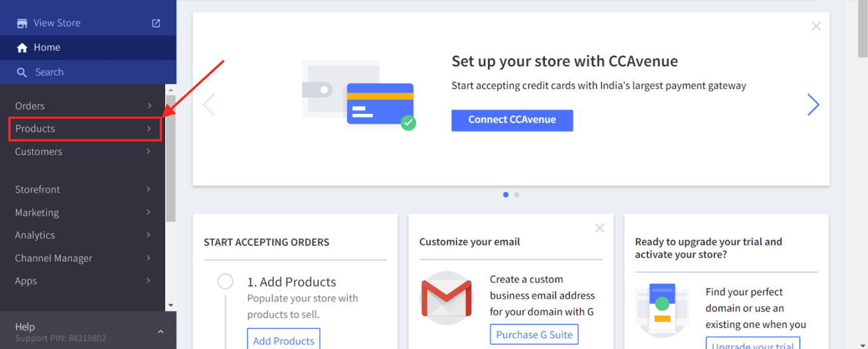The width and height of the screenshot is (868, 349).
Task: Click the Connect CCAvenue button
Action: [x=512, y=120]
